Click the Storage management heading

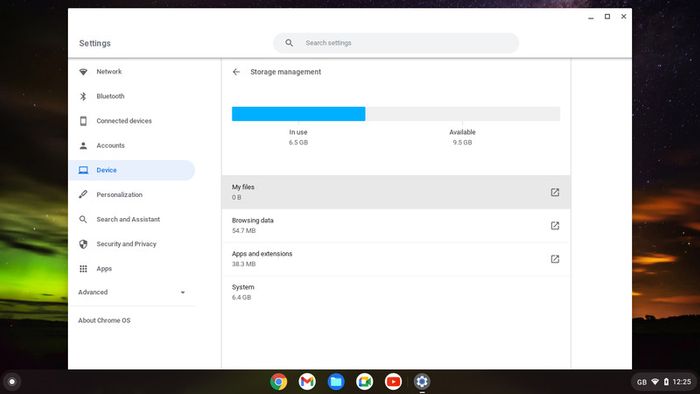tap(286, 72)
